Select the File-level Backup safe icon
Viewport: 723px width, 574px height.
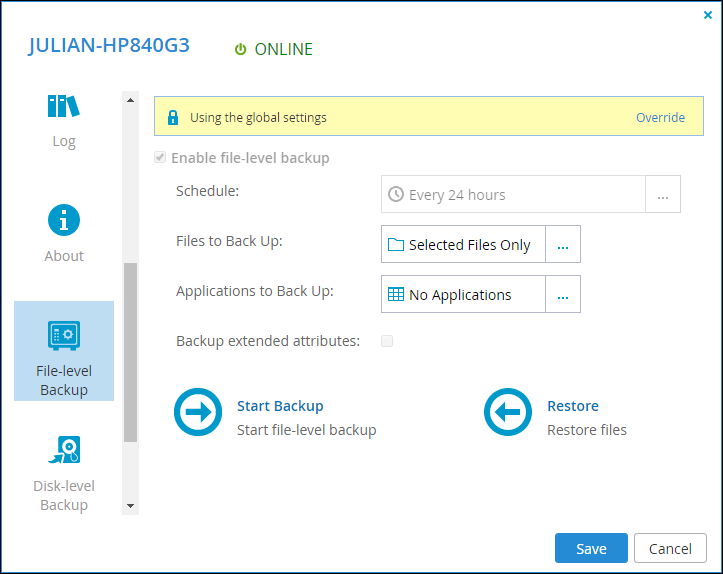click(x=64, y=335)
